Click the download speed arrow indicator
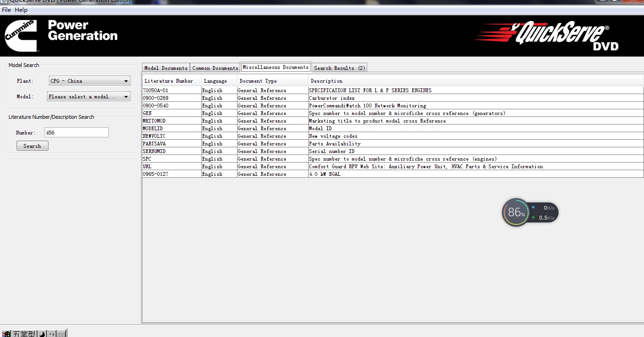The image size is (644, 337). click(x=533, y=218)
